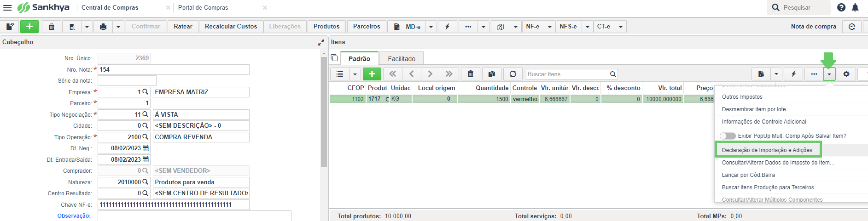The width and height of the screenshot is (868, 221).
Task: Click the top toolbar lightning bolt icon
Action: (447, 27)
